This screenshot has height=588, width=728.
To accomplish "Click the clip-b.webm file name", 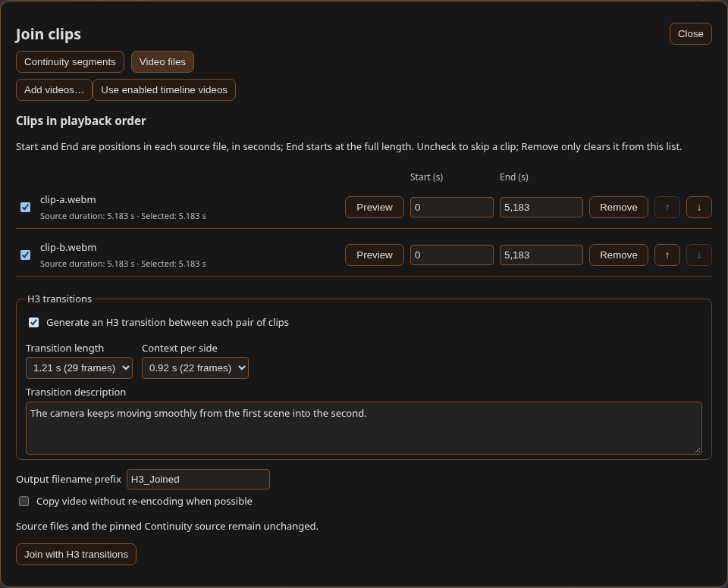I will pos(68,247).
